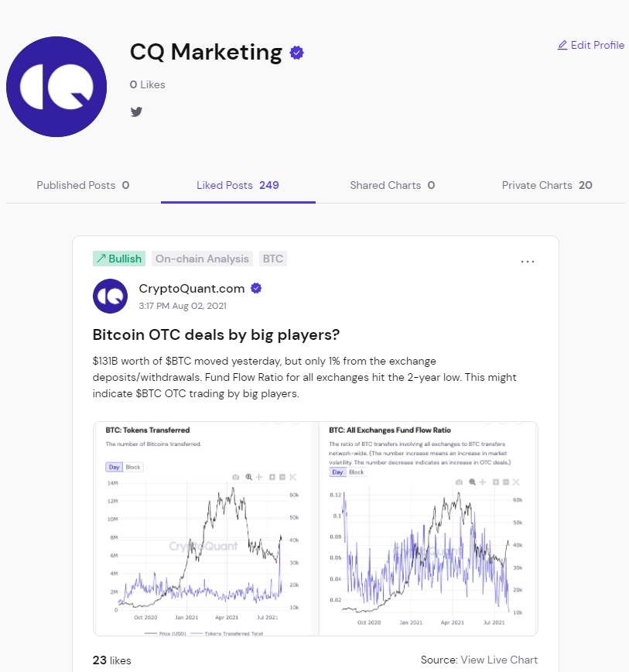Click zoom-out icon on Fund Flow Ratio chart
The width and height of the screenshot is (629, 672).
[x=506, y=482]
